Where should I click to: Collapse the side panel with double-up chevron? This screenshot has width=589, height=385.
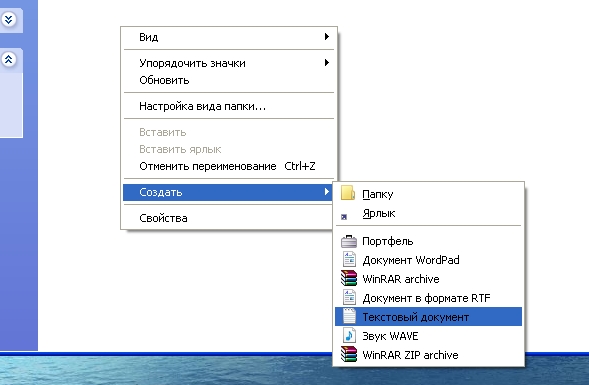click(9, 59)
